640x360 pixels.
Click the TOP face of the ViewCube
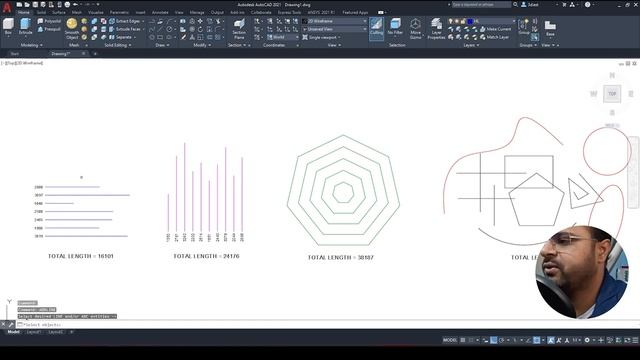612,94
